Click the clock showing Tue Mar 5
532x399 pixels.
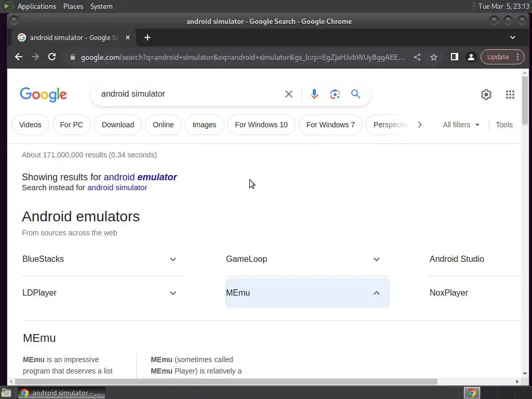(x=504, y=6)
